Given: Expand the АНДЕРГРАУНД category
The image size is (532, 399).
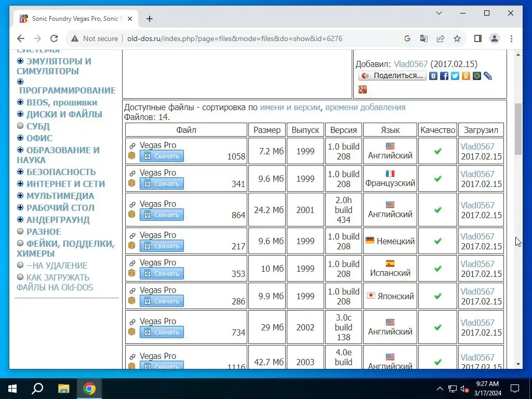Looking at the screenshot, I should click(x=20, y=219).
